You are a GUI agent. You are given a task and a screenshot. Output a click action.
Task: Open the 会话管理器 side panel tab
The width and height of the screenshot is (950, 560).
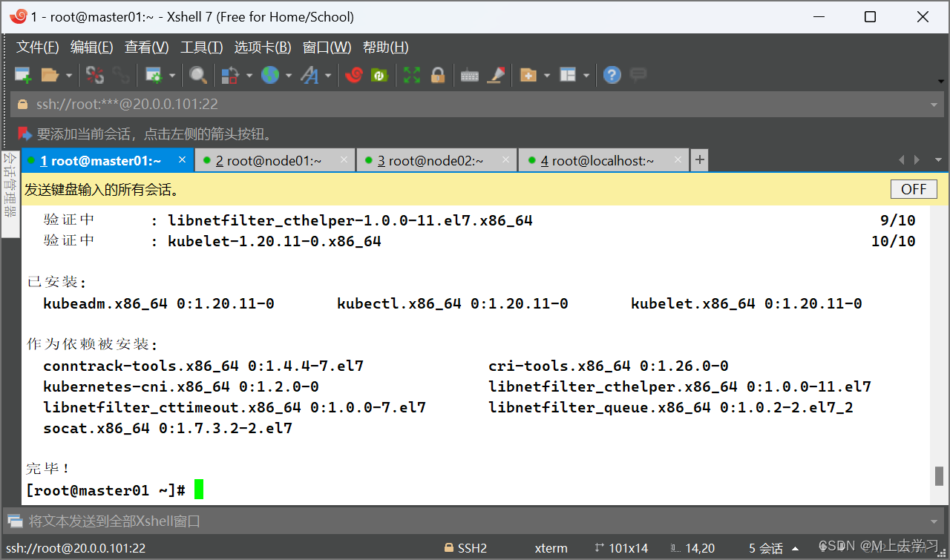10,194
